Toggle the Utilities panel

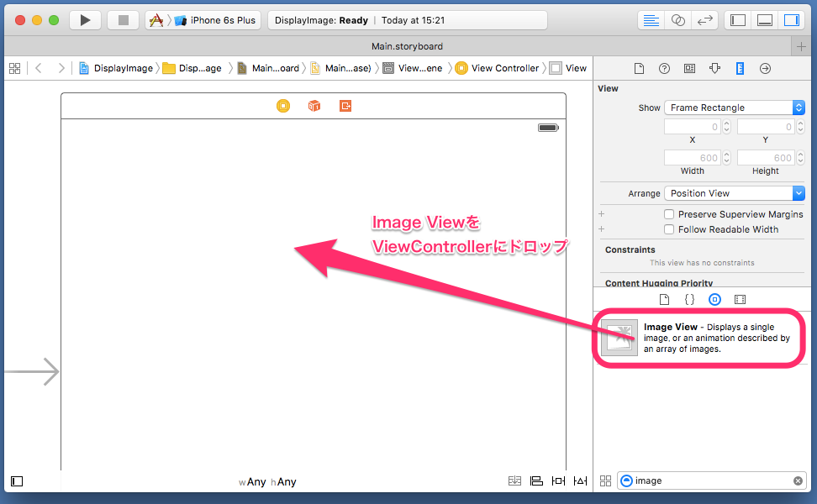(x=792, y=20)
